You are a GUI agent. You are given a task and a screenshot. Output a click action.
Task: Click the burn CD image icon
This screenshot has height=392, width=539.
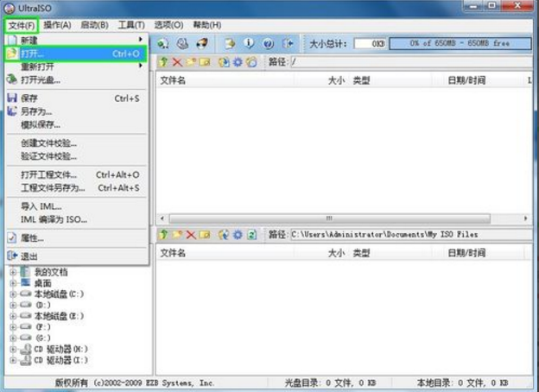pyautogui.click(x=202, y=44)
